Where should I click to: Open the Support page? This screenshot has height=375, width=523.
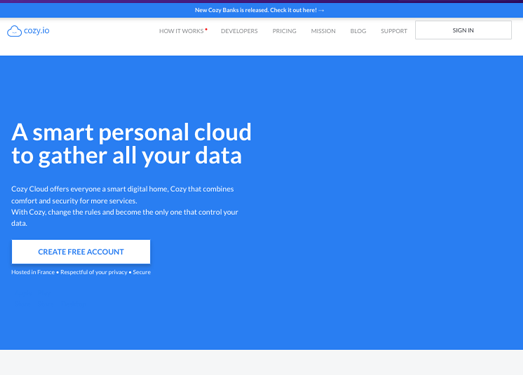point(394,31)
